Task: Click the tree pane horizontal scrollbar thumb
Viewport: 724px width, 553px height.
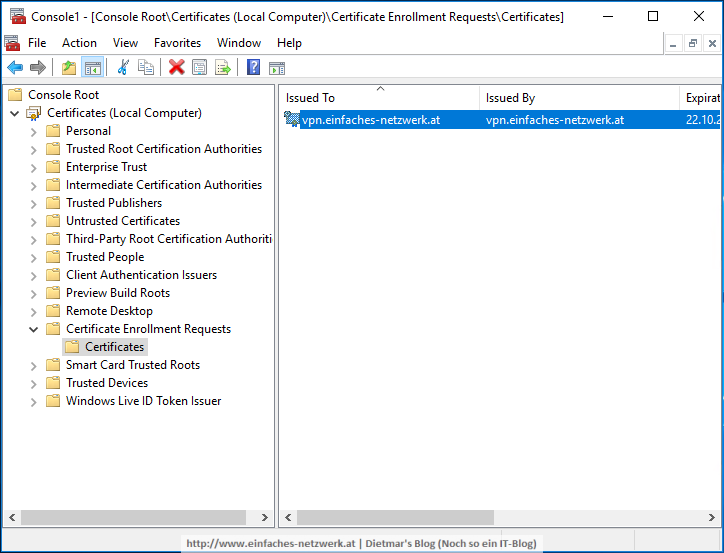Action: pyautogui.click(x=133, y=517)
